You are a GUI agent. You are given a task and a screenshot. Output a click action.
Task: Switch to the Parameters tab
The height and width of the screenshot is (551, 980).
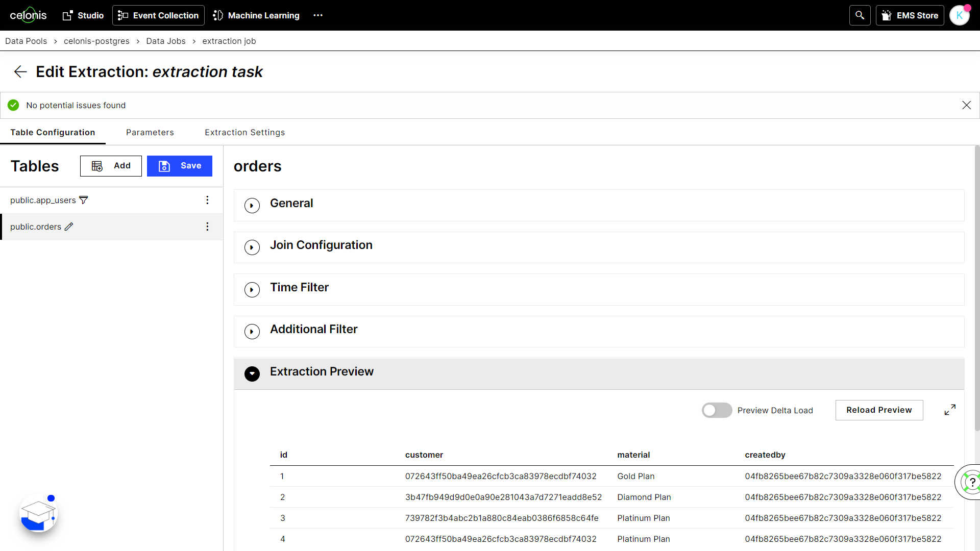[x=150, y=132]
